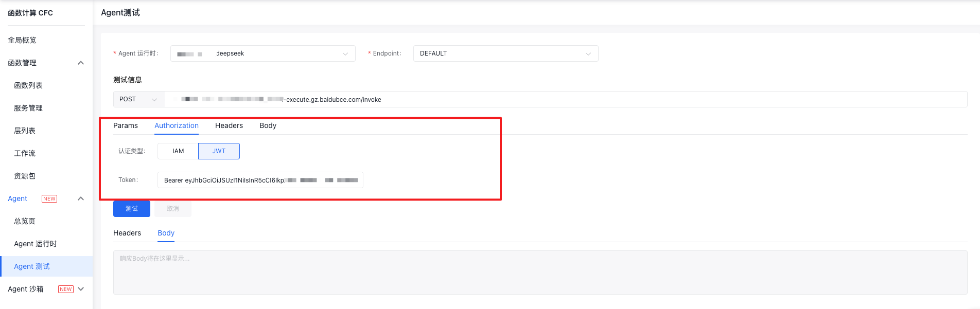This screenshot has height=309, width=980.
Task: Click the blue 测试 button
Action: [132, 209]
